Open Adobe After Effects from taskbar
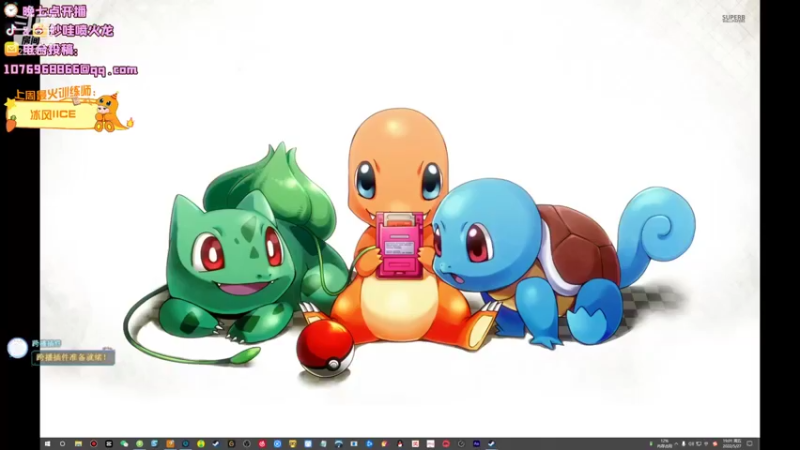 coord(477,444)
